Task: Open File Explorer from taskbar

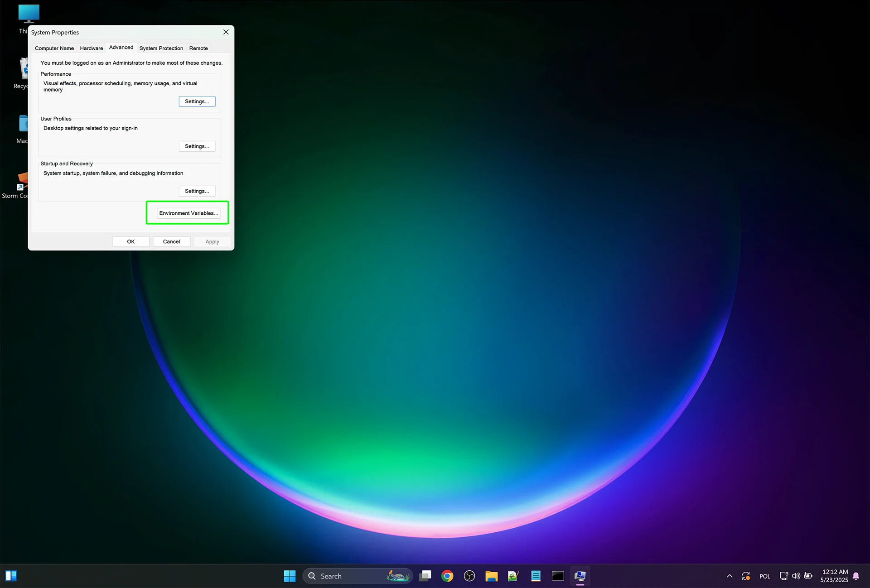Action: pyautogui.click(x=492, y=576)
